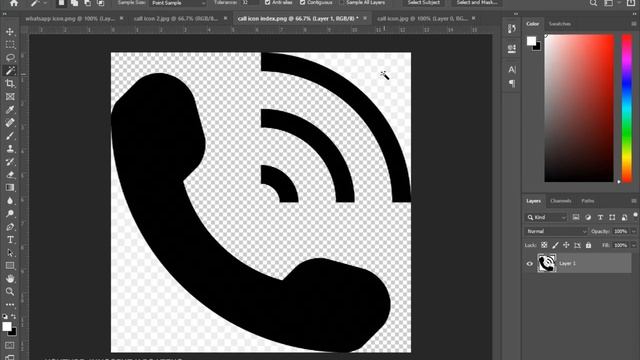
Task: Open the Properties panel icon
Action: pyautogui.click(x=512, y=49)
